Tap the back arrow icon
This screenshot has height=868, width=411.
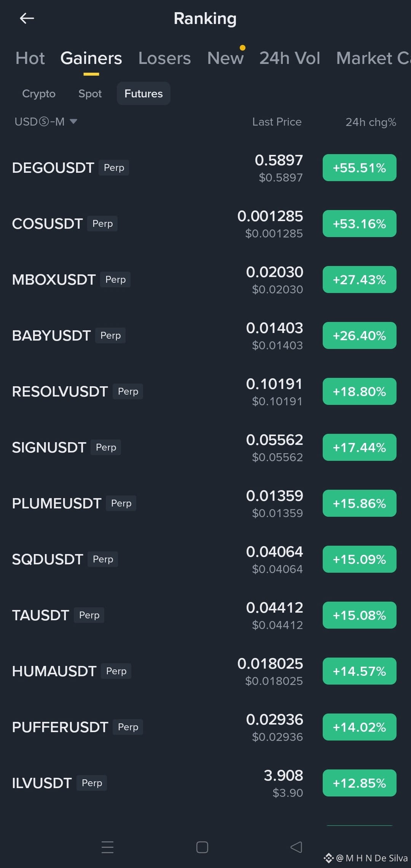point(27,18)
